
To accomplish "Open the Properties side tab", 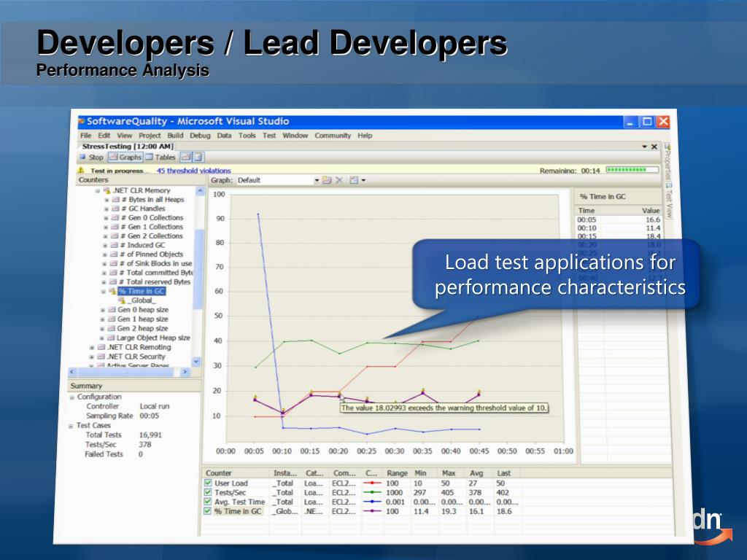I will click(668, 160).
